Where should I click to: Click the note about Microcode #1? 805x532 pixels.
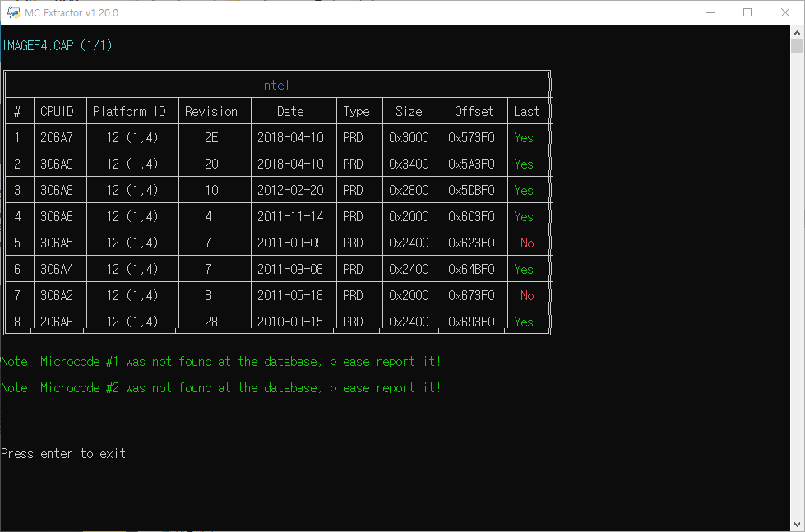[221, 362]
